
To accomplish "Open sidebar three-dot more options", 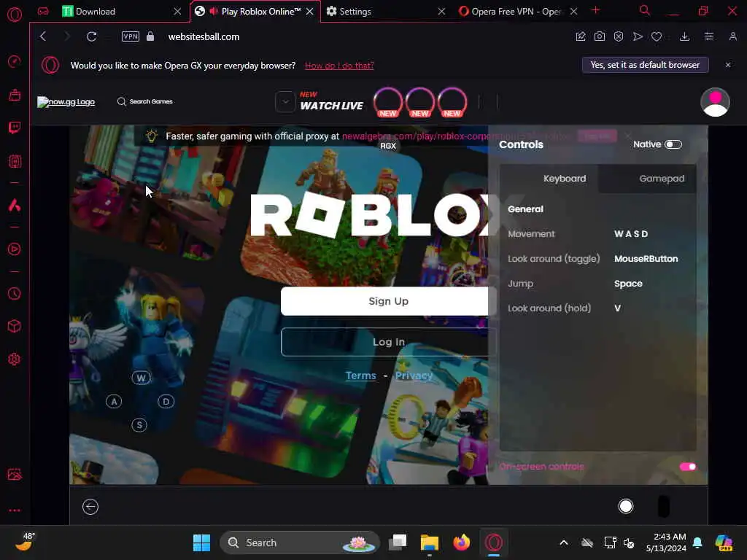I will [x=15, y=510].
